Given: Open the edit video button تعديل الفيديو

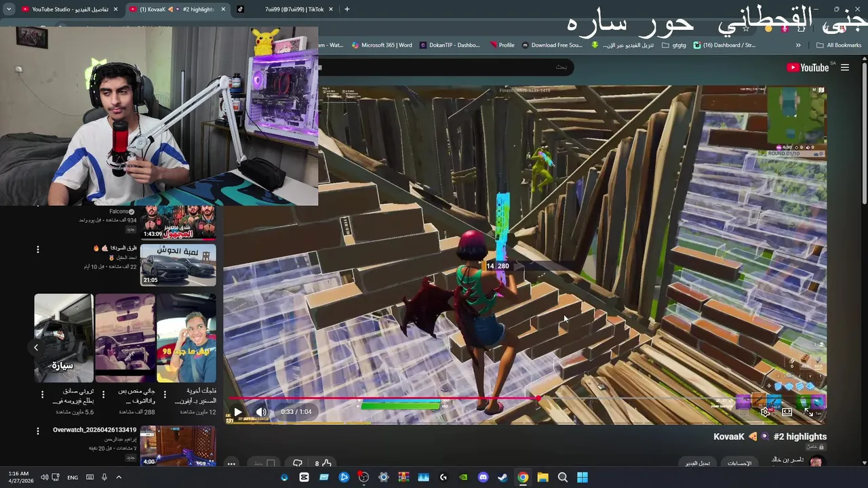Looking at the screenshot, I should point(698,464).
